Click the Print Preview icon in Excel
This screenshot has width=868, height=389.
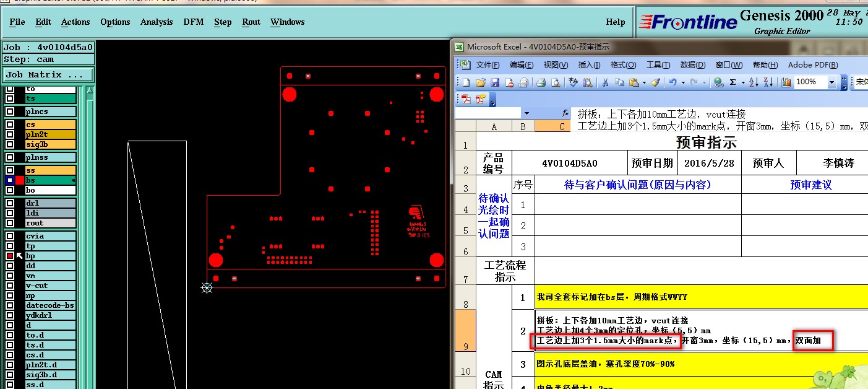click(x=556, y=82)
